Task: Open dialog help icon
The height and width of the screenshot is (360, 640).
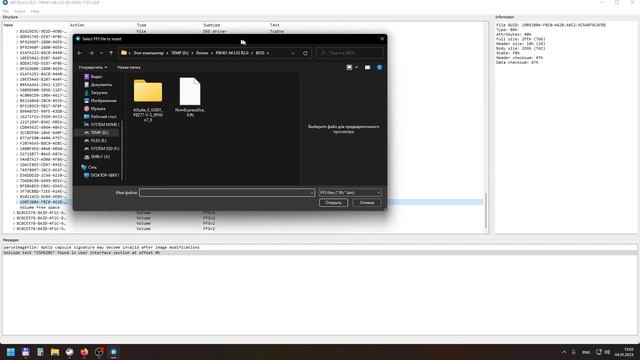Action: coord(379,67)
